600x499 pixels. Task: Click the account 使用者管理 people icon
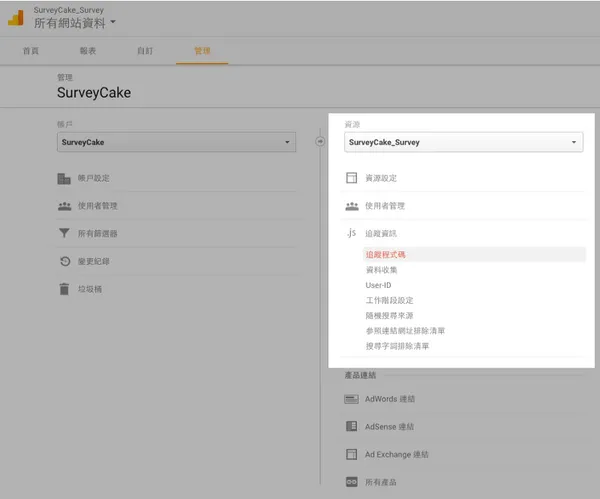64,206
